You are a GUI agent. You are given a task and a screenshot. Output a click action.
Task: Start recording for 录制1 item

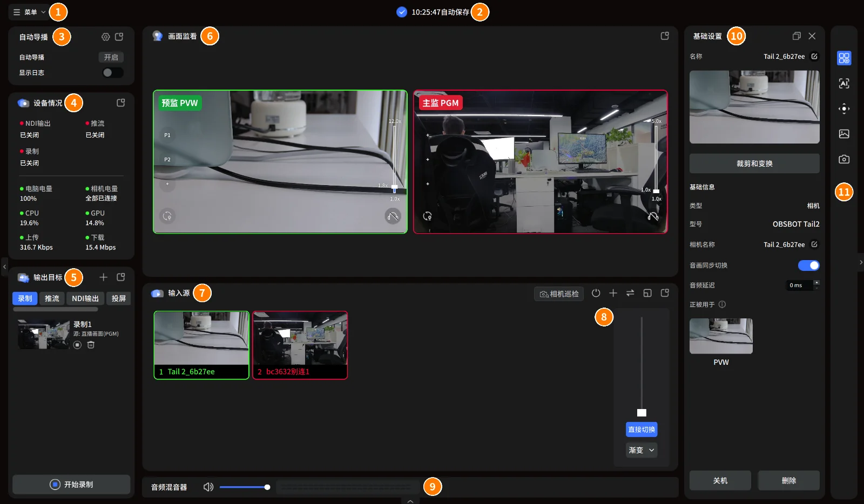(x=78, y=345)
